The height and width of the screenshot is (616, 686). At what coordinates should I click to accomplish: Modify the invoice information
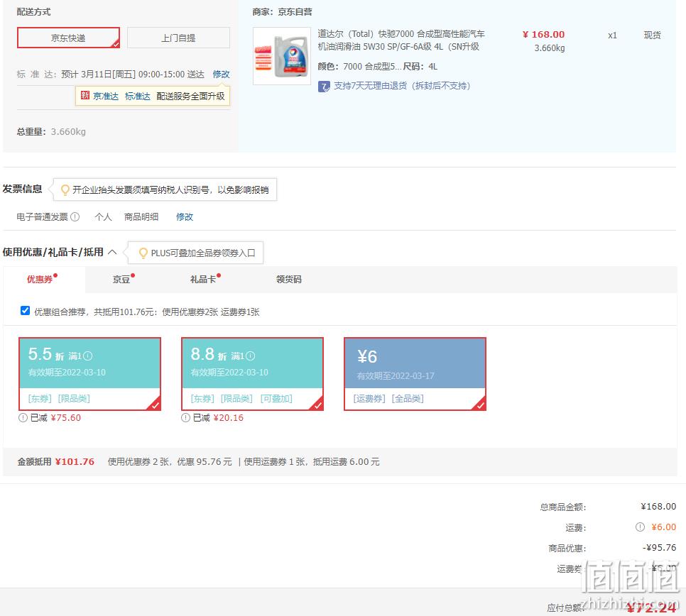click(x=185, y=217)
